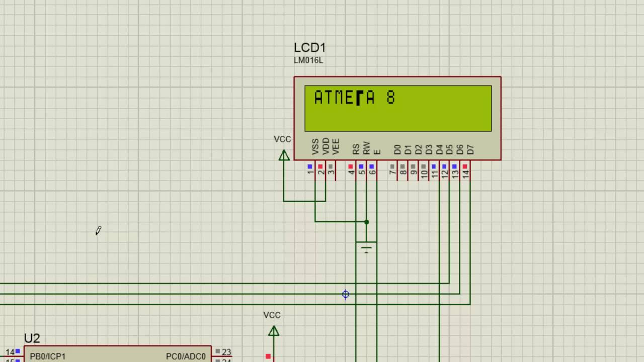Select the D1 pin 8 of LCD1

(x=408, y=170)
